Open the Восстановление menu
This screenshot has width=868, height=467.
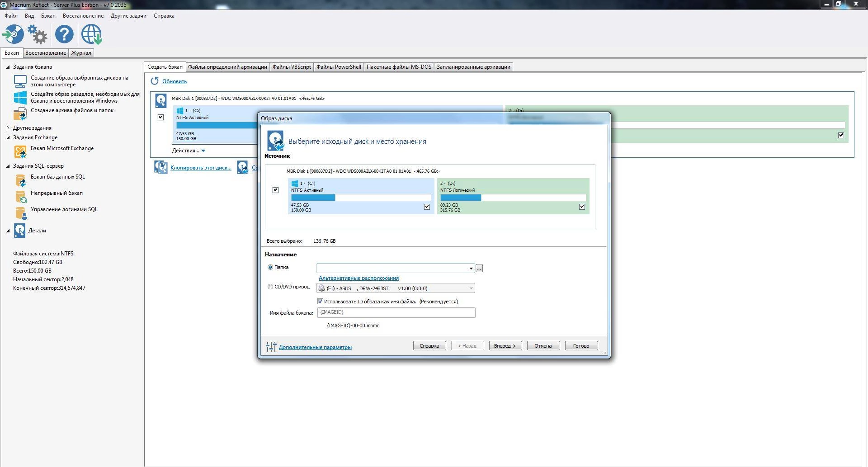(x=83, y=16)
